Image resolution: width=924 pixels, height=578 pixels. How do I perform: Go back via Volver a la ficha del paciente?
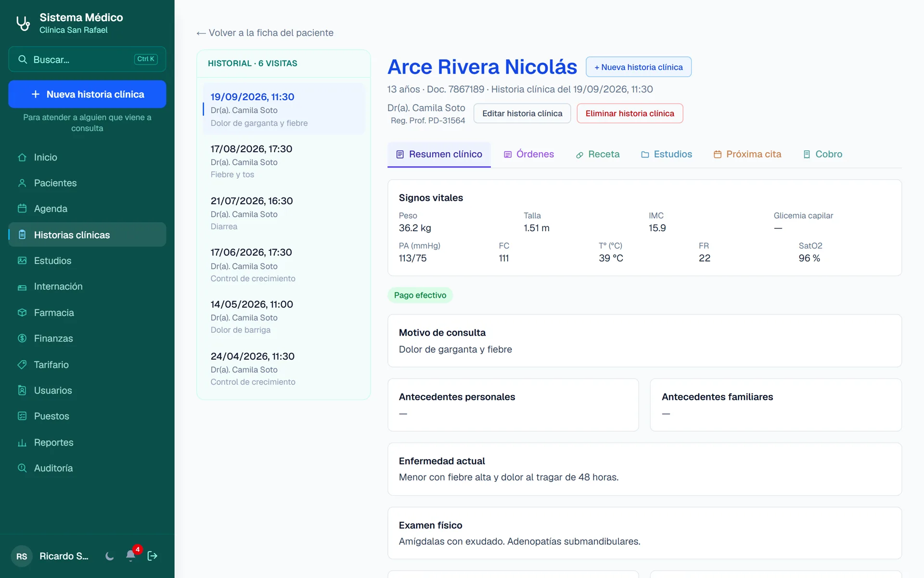click(x=265, y=33)
